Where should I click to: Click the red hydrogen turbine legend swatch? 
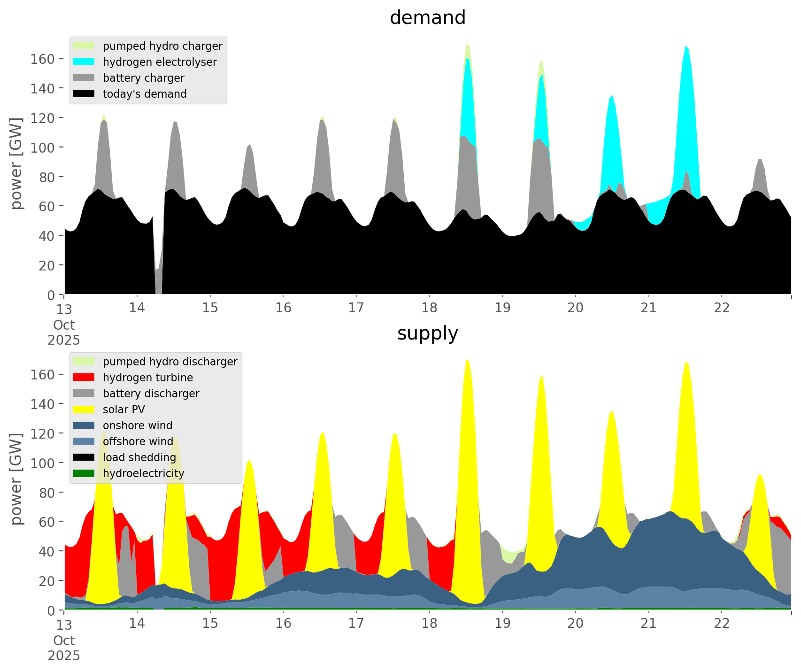point(84,378)
